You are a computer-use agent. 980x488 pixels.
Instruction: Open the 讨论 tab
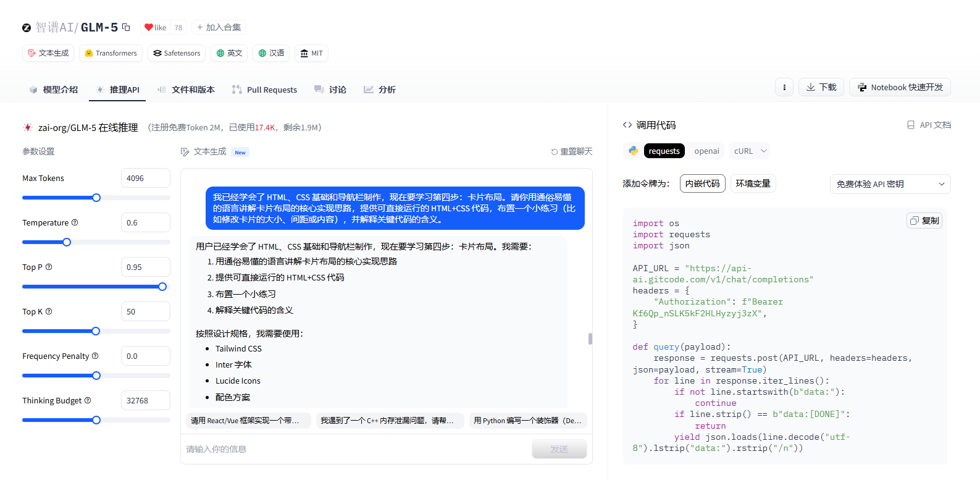pyautogui.click(x=330, y=90)
